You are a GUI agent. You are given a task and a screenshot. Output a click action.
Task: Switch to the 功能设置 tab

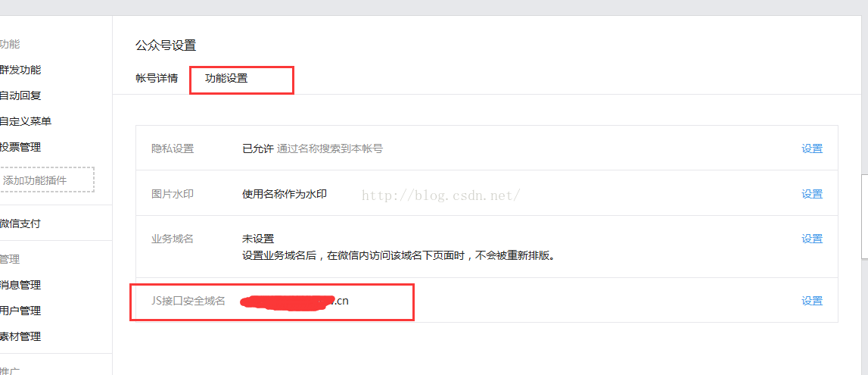click(226, 78)
